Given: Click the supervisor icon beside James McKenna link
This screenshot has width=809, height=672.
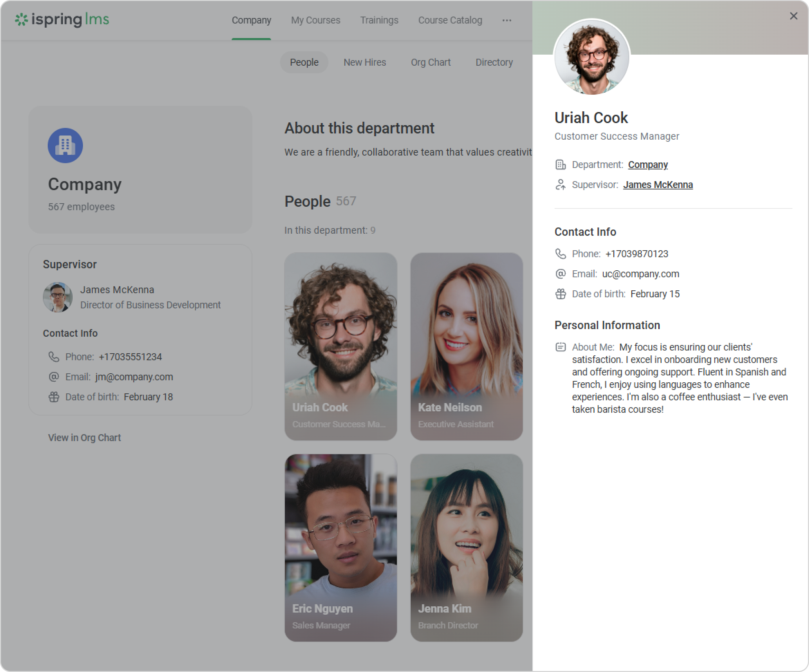Looking at the screenshot, I should tap(560, 185).
